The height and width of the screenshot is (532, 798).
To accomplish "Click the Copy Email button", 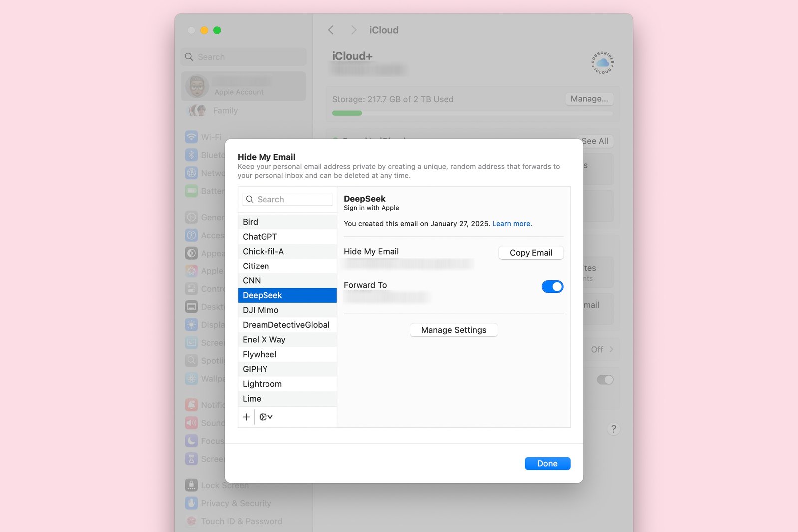I will [531, 253].
